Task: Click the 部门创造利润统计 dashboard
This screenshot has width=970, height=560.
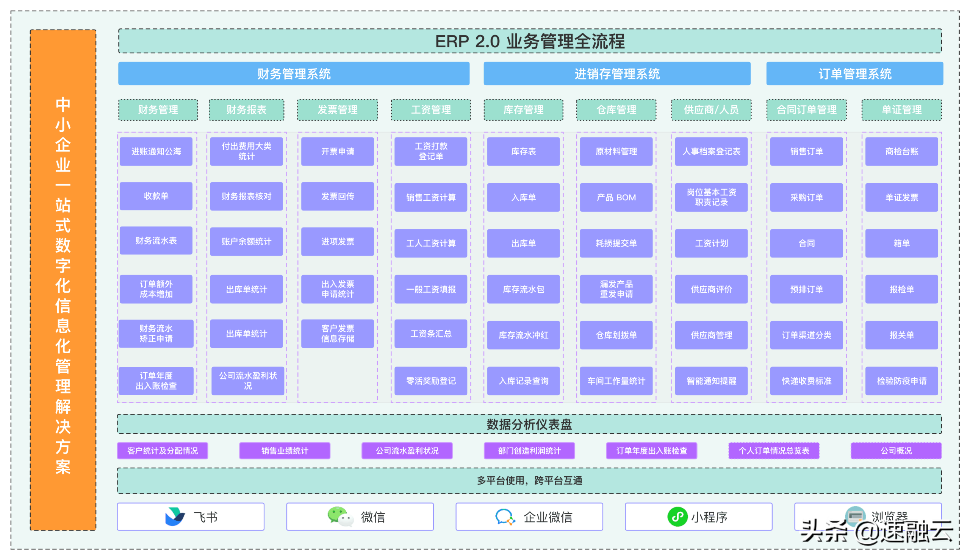Action: tap(529, 451)
